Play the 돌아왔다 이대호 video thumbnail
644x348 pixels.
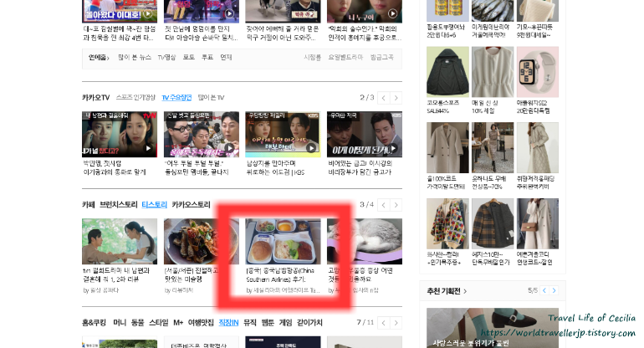(x=120, y=11)
